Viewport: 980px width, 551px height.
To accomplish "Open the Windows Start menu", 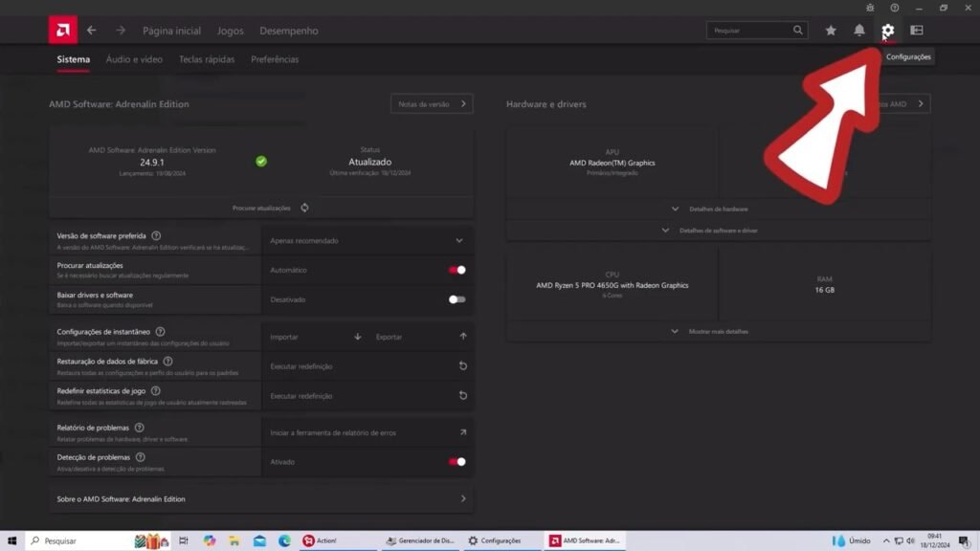I will (11, 540).
